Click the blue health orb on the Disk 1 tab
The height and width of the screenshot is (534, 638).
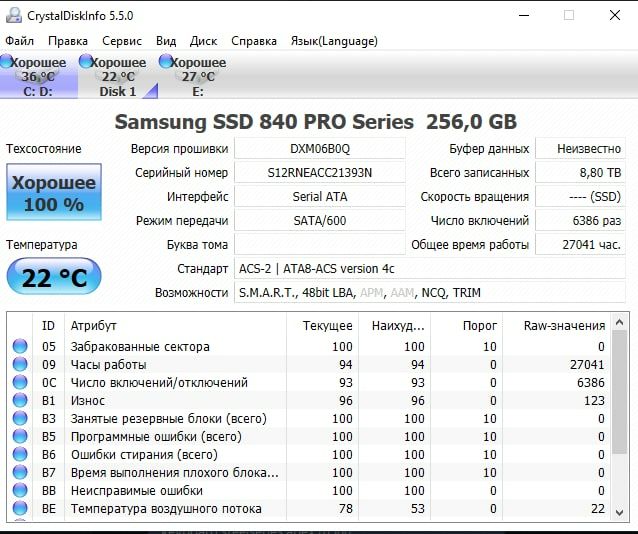(86, 61)
